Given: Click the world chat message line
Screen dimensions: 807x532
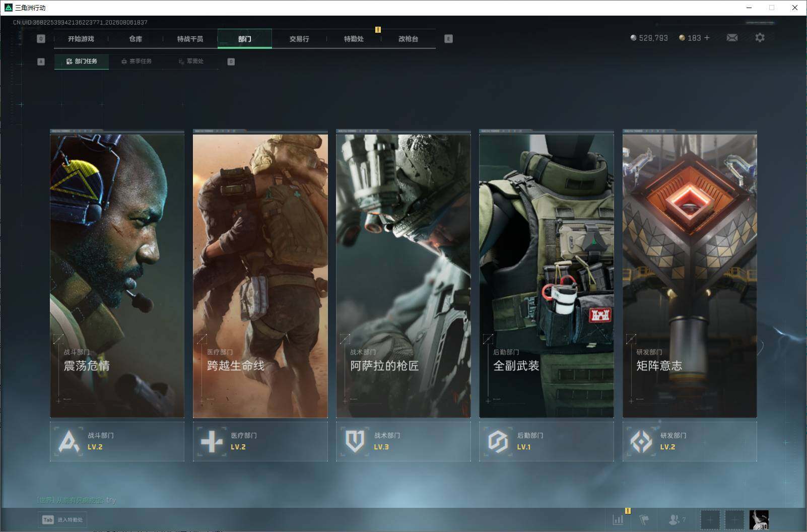Looking at the screenshot, I should [77, 500].
